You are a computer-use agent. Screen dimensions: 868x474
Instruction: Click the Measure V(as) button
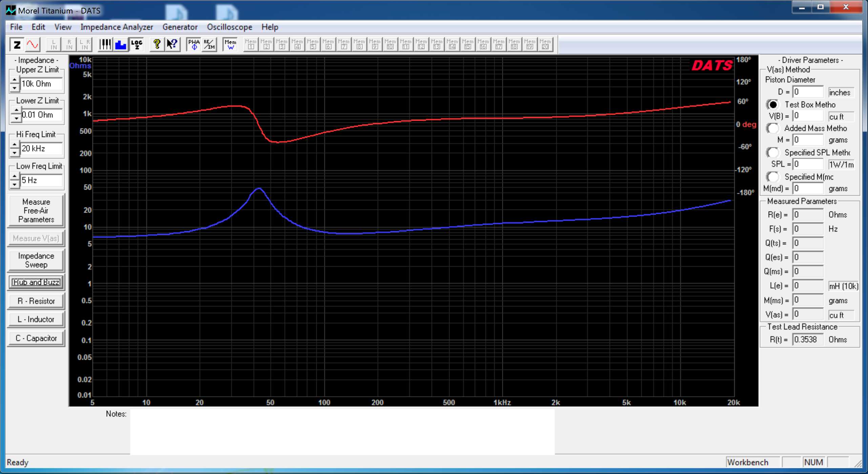coord(36,238)
